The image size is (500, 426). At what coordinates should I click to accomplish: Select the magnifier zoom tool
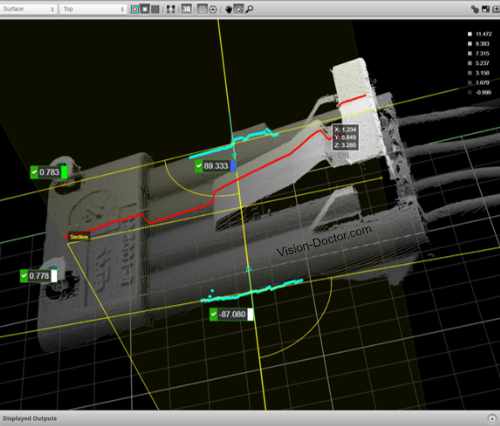tap(249, 9)
